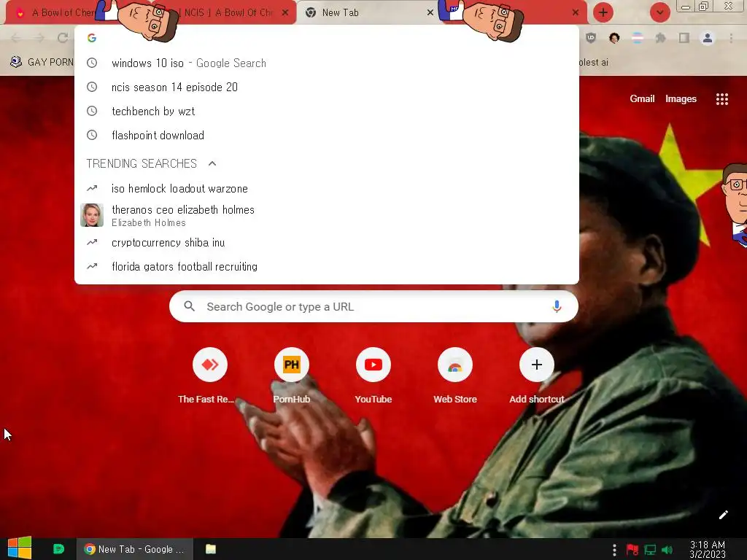Open network tray icon

coord(650,550)
